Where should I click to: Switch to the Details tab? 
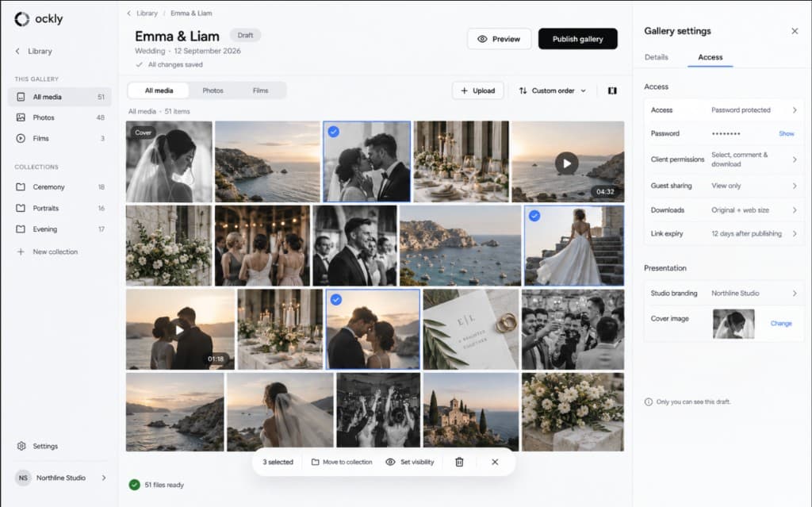(x=656, y=58)
